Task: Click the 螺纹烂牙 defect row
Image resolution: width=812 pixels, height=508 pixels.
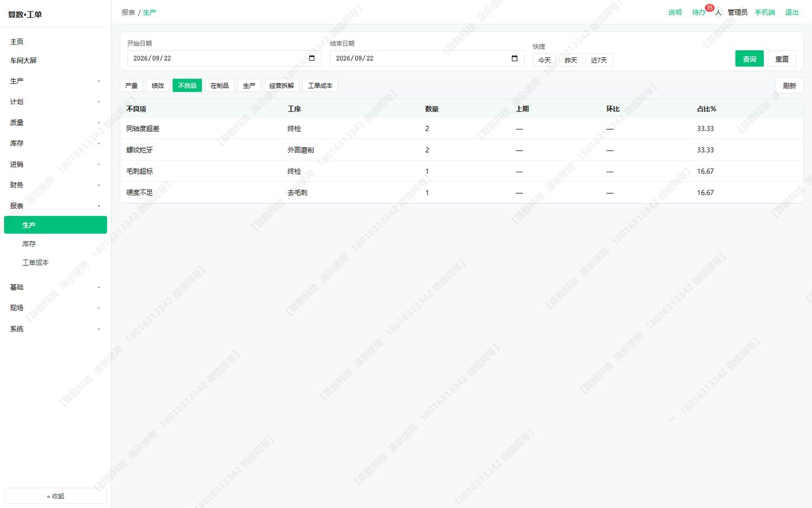Action: pos(461,150)
